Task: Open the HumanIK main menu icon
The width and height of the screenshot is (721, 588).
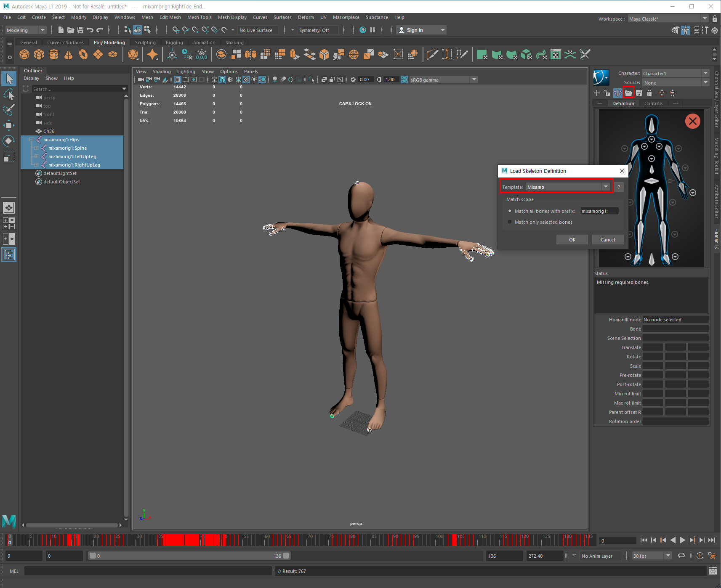Action: 601,77
